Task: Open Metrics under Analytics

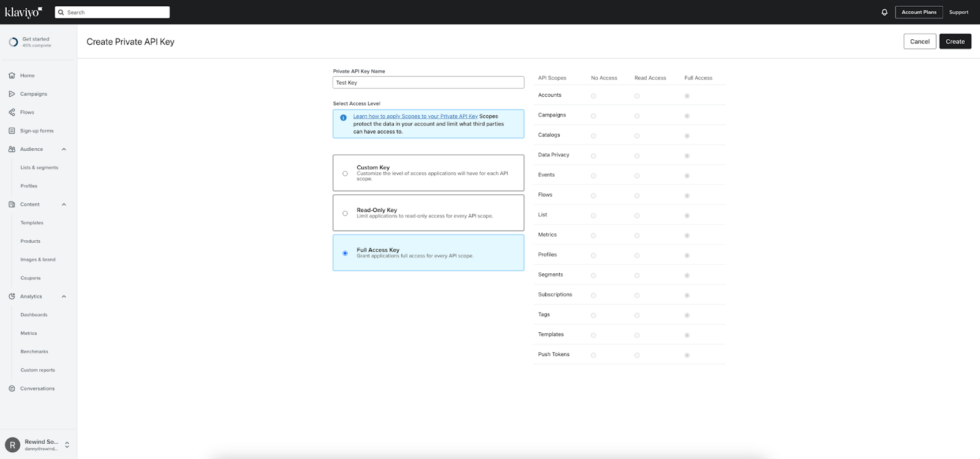Action: 29,333
